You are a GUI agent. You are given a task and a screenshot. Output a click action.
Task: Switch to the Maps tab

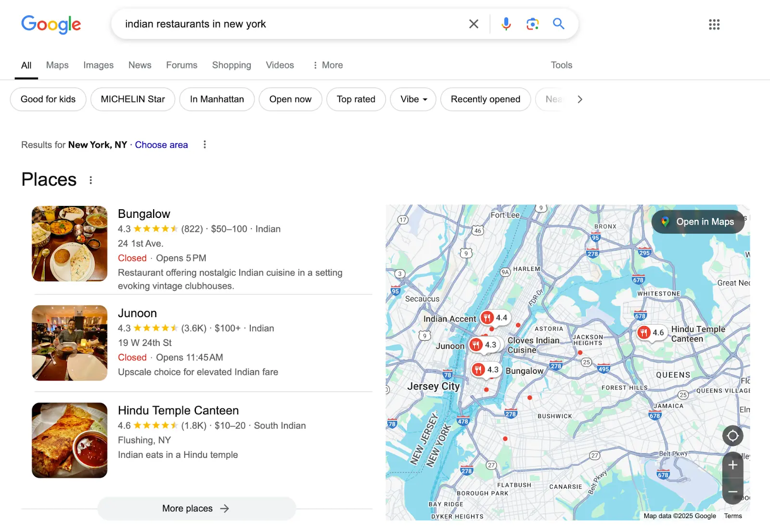pyautogui.click(x=57, y=65)
